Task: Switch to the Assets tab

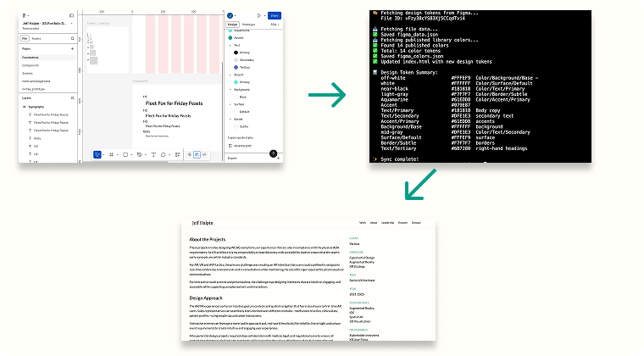Action: tap(36, 39)
